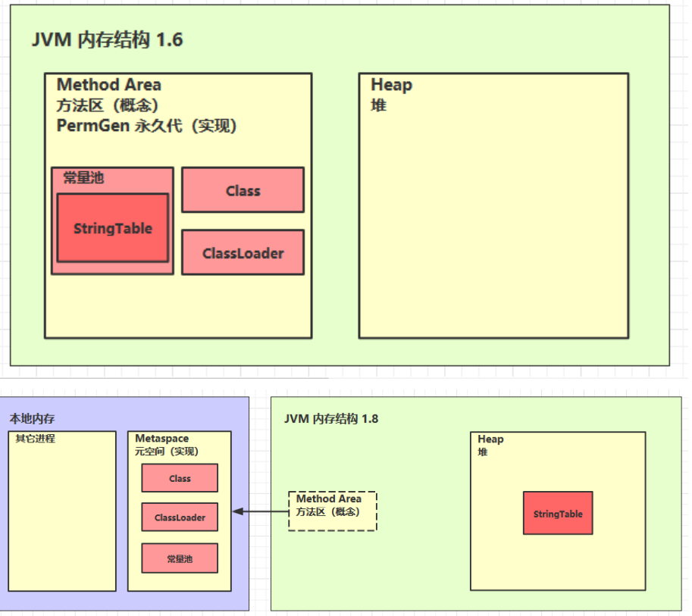Click the 'Method Area' heading in 1.6 diagram

tap(109, 84)
